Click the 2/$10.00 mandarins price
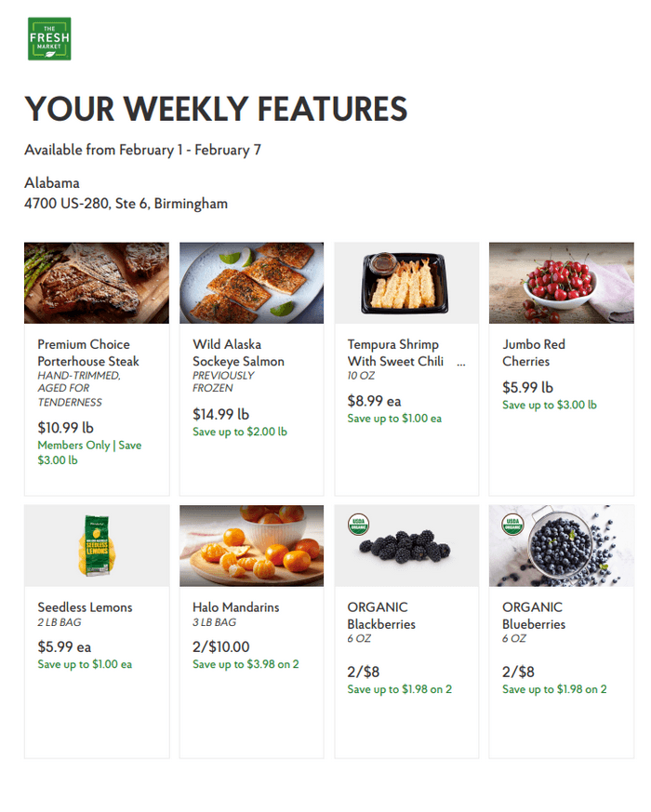This screenshot has height=812, width=651. (221, 646)
